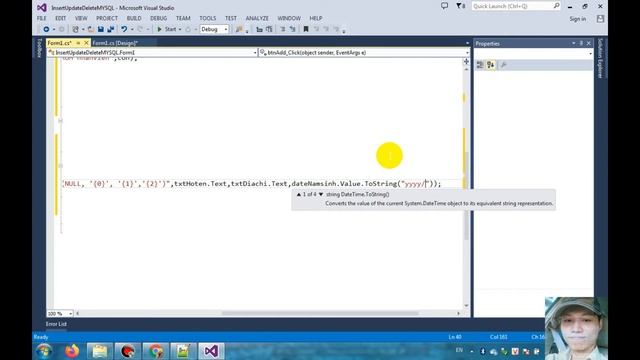Comment out the selected lines via toolbar icon
Viewport: 640px width, 360px height.
(282, 29)
